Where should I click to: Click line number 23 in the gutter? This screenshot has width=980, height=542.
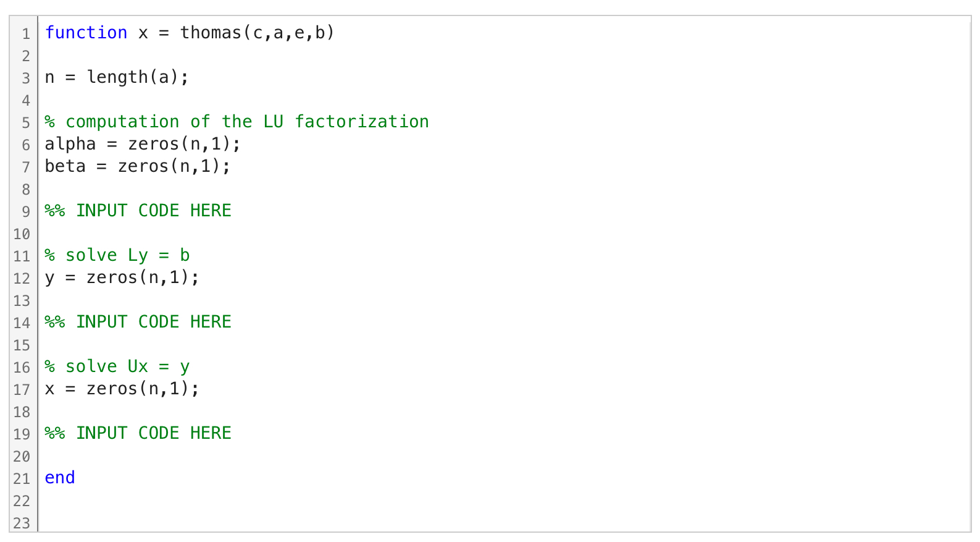pos(22,523)
